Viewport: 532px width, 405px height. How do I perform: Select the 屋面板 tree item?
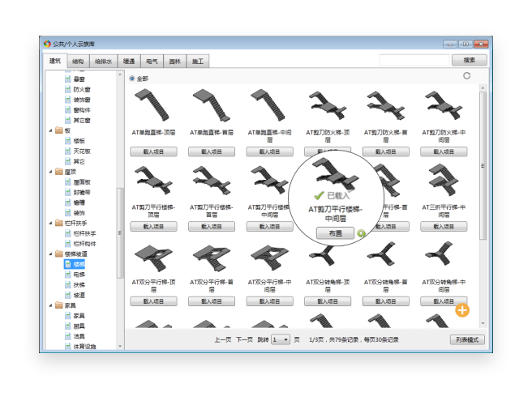point(82,182)
